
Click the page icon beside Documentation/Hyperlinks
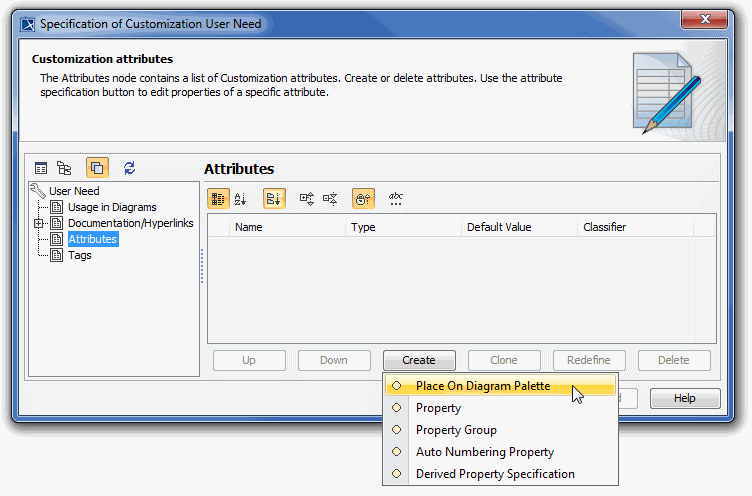57,223
